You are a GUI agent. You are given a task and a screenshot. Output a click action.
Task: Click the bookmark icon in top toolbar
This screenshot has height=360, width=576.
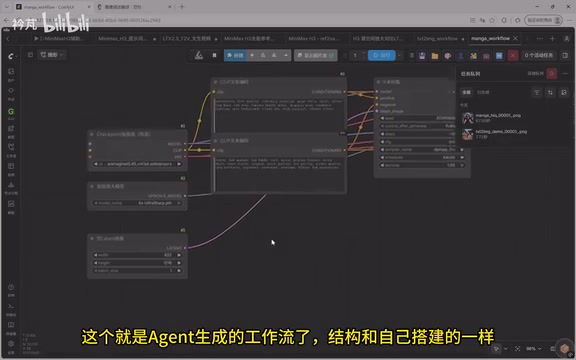[215, 55]
